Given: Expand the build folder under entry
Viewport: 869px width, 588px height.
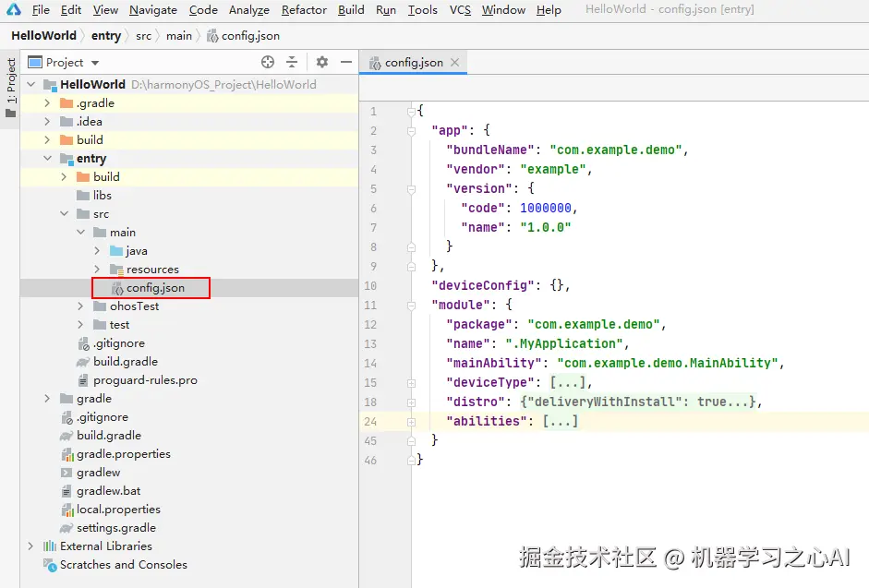Looking at the screenshot, I should [64, 177].
